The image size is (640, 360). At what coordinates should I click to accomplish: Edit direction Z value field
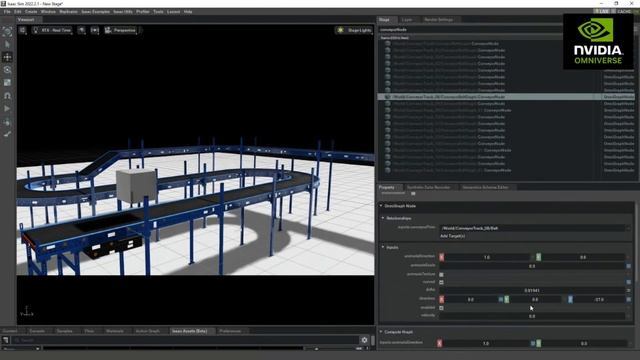click(x=599, y=300)
